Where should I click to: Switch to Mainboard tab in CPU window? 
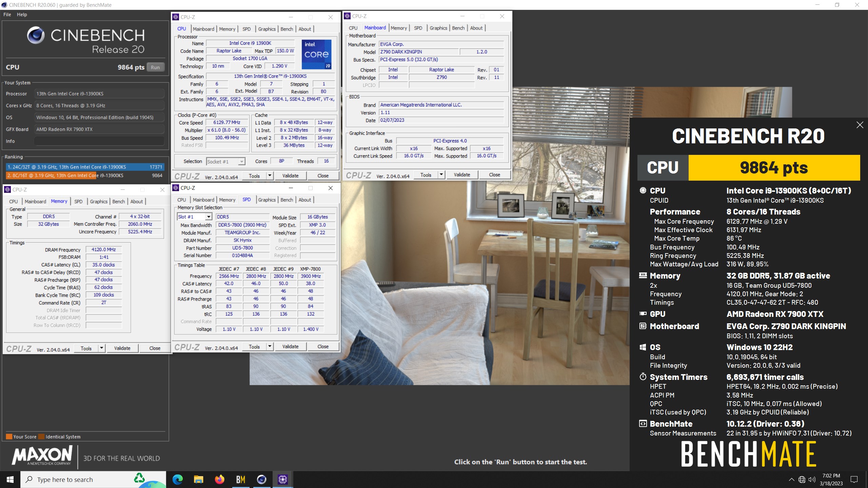(x=203, y=29)
